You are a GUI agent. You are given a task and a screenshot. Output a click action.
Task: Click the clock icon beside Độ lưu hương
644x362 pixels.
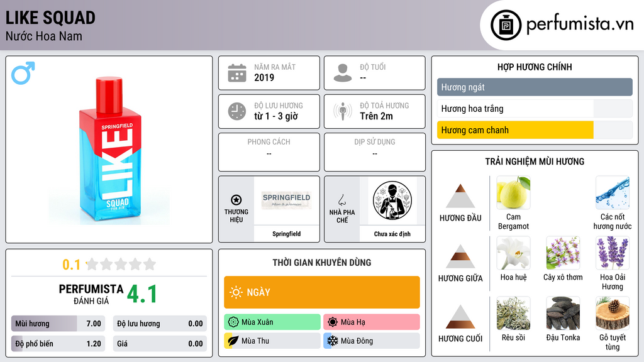(237, 111)
